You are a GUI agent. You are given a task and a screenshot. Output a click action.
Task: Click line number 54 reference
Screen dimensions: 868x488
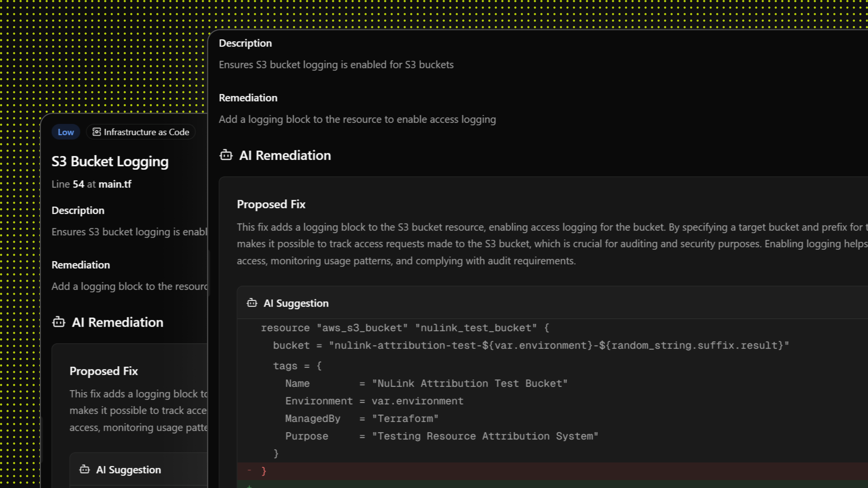78,184
